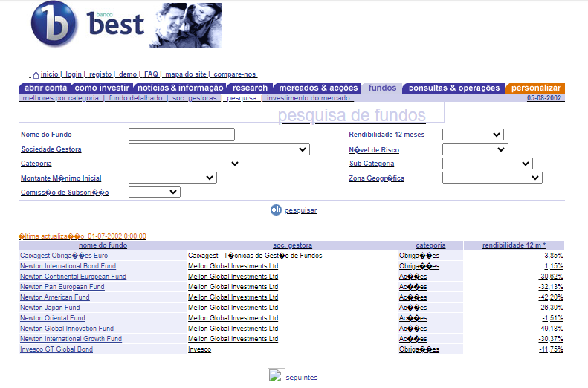This screenshot has width=588, height=388.
Task: Click the home icon beside início
Action: pos(36,74)
